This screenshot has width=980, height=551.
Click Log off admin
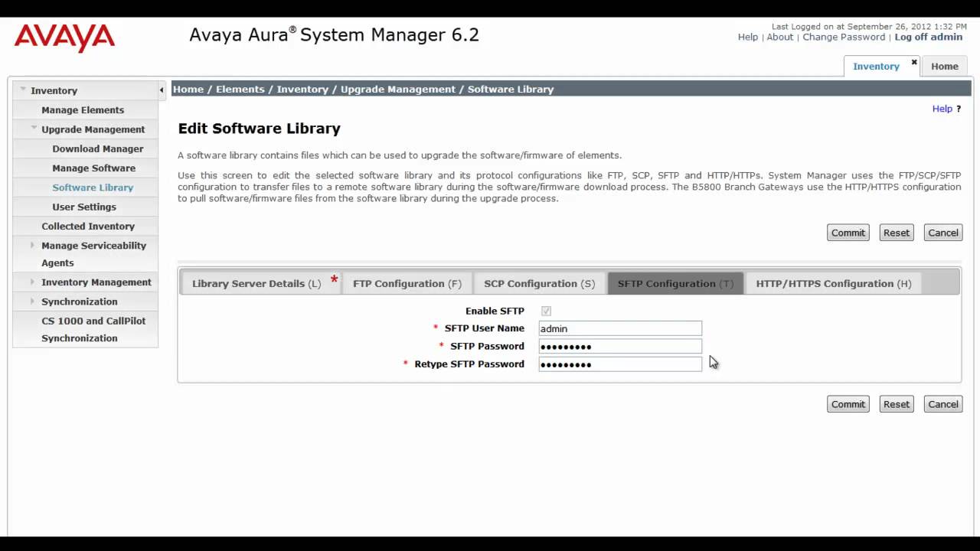(x=929, y=37)
